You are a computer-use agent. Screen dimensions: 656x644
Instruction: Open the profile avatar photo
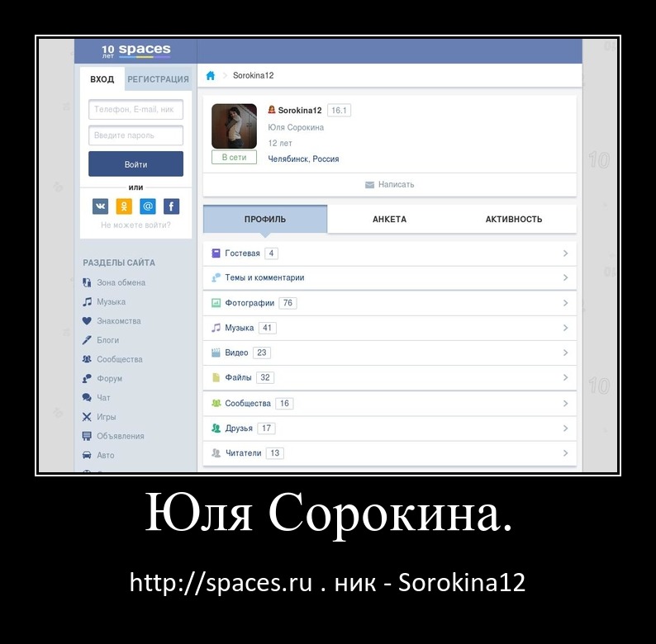235,126
